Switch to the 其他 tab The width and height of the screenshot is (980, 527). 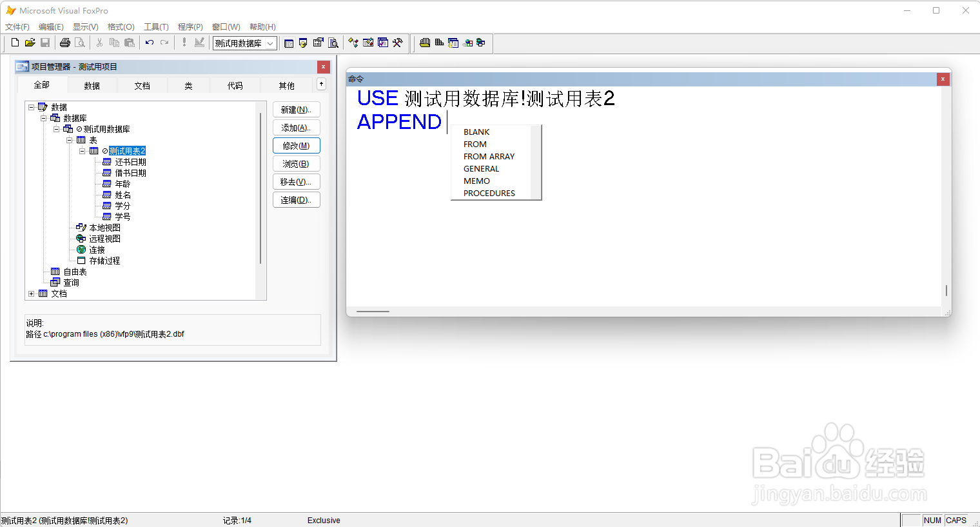[287, 86]
